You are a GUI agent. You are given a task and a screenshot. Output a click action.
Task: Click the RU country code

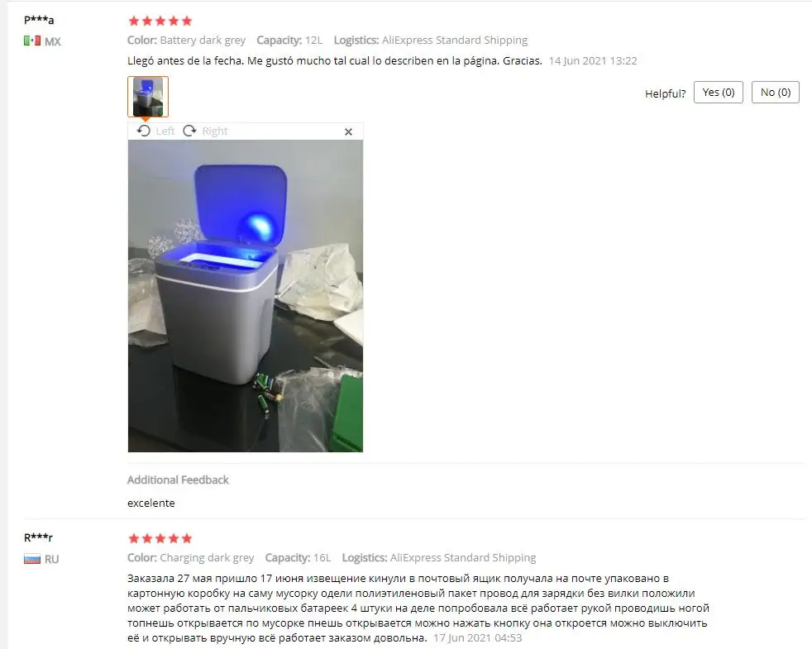click(52, 560)
